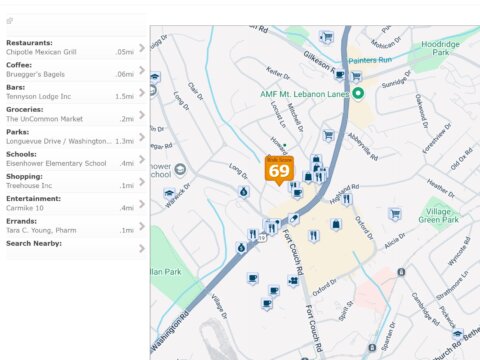The width and height of the screenshot is (480, 360).
Task: Click the Hoodridge Park label on the map
Action: [440, 48]
